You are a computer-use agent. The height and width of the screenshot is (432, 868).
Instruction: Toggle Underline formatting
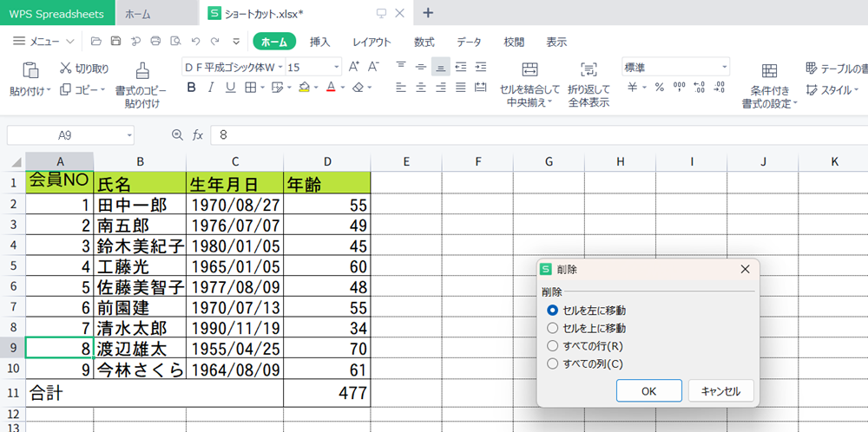point(230,88)
